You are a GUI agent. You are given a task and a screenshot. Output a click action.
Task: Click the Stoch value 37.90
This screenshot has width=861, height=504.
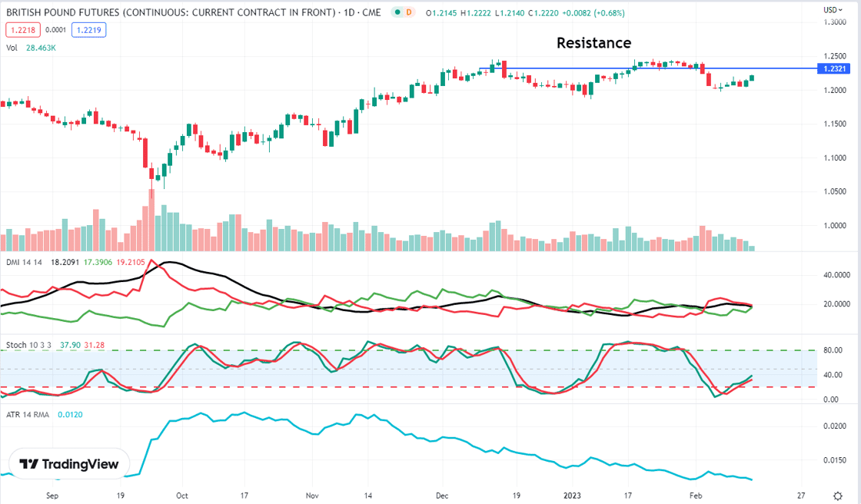(x=70, y=345)
